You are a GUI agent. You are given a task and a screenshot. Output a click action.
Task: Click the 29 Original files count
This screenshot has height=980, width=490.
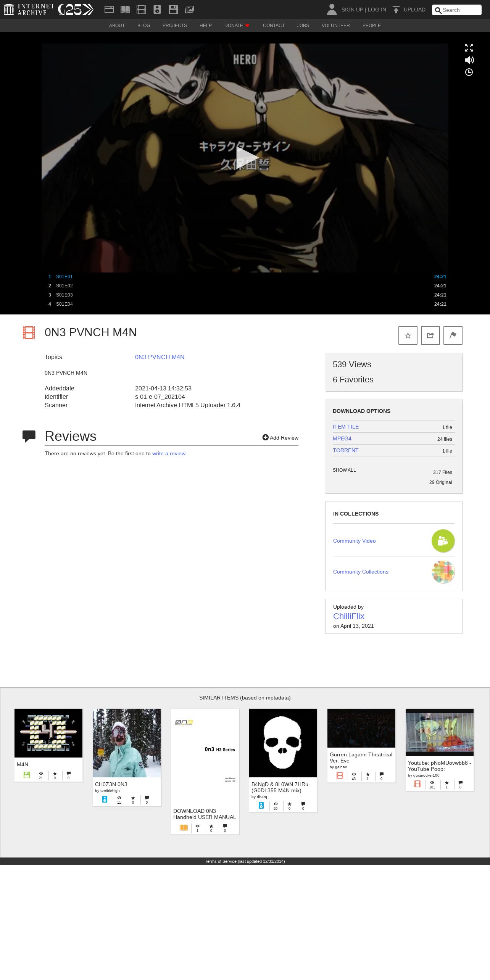coord(441,482)
